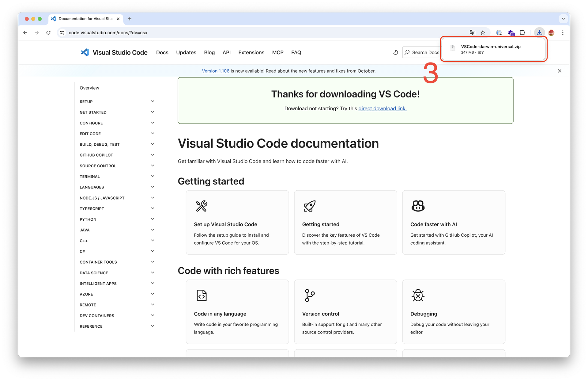Toggle the bookmark star for this page
The height and width of the screenshot is (381, 588).
point(483,32)
